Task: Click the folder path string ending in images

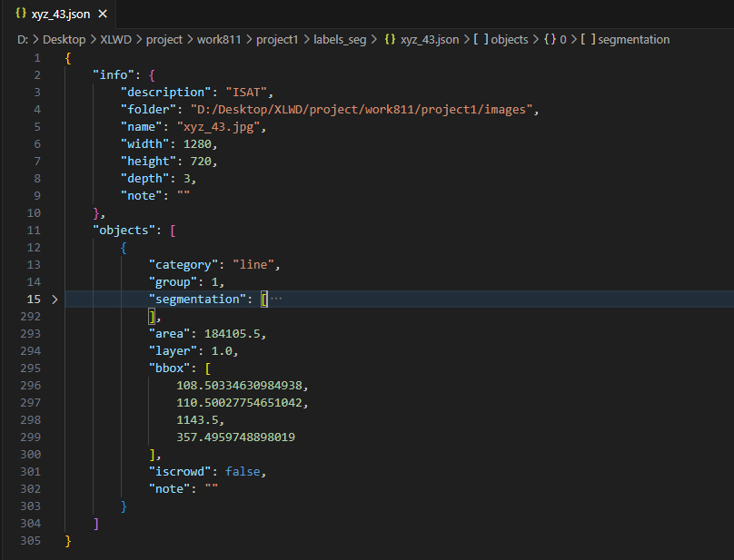Action: (x=362, y=110)
